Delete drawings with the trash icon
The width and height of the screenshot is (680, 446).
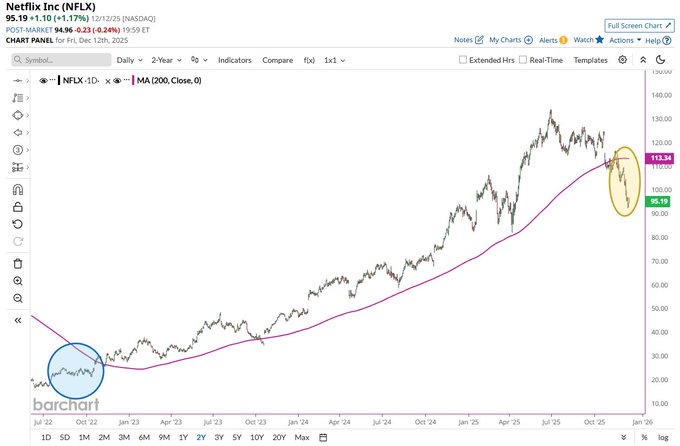pyautogui.click(x=18, y=263)
